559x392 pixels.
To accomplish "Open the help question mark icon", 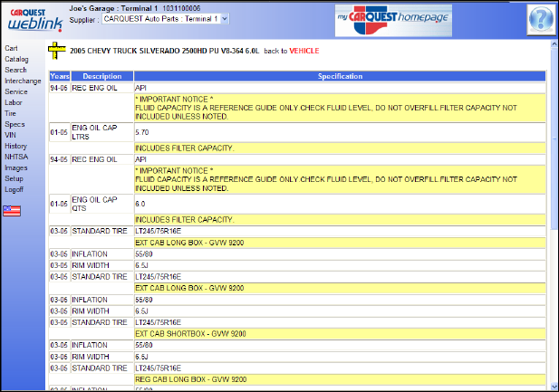I will 541,20.
